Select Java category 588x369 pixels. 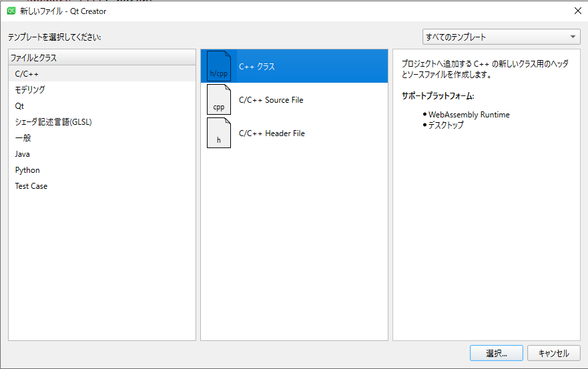pyautogui.click(x=23, y=154)
